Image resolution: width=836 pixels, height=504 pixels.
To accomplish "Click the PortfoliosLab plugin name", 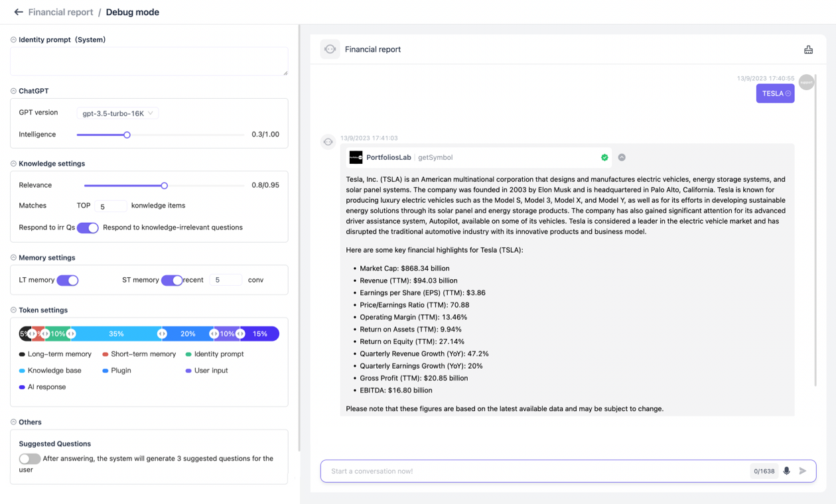I will tap(389, 158).
